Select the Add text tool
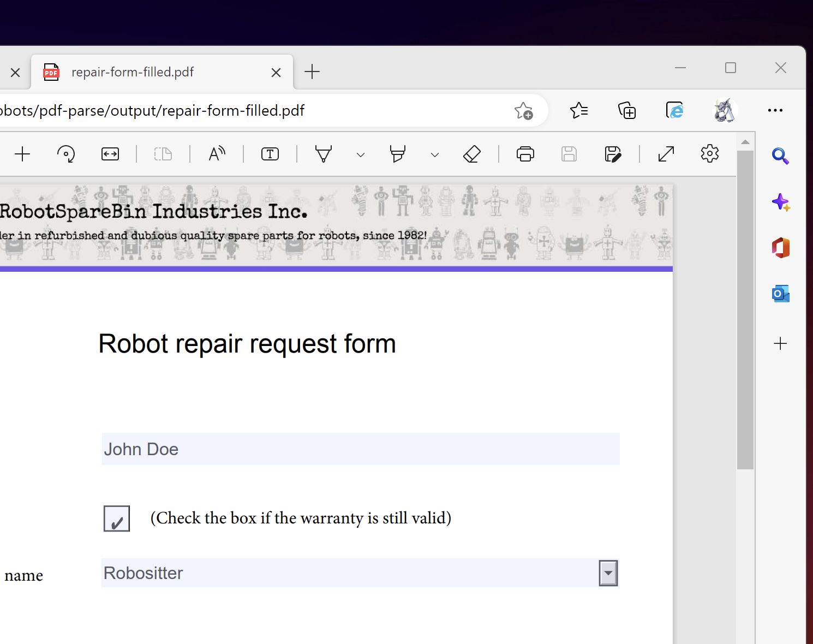Viewport: 813px width, 644px height. (x=270, y=154)
